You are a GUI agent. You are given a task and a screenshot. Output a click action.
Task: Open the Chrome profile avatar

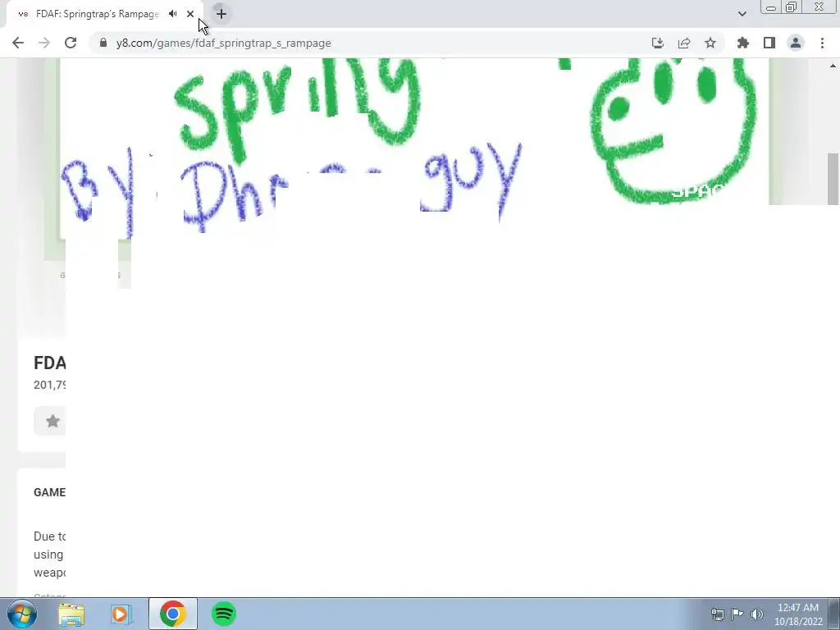pyautogui.click(x=796, y=43)
